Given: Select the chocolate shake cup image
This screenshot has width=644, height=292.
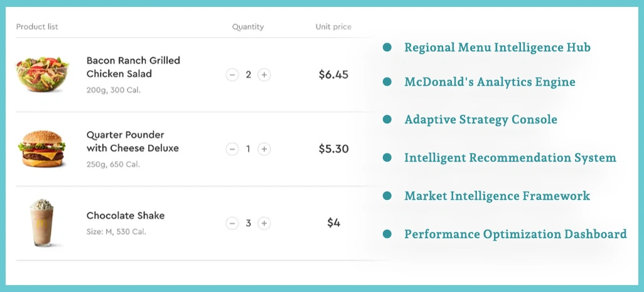Looking at the screenshot, I should point(42,222).
